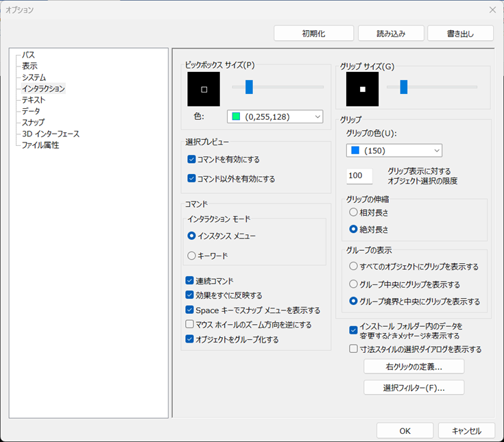Click the grip limit field showing 100
504x442 pixels.
click(x=359, y=175)
